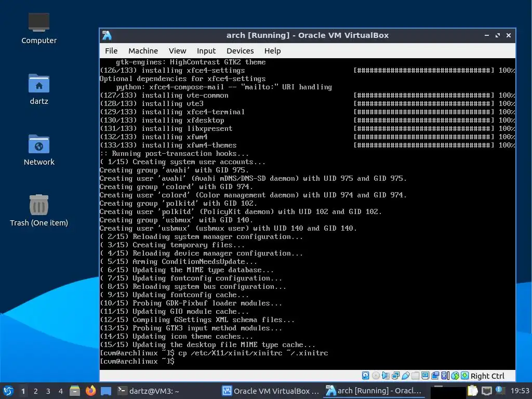Click 'Creating user polkitd' output line
The height and width of the screenshot is (399, 532).
click(x=241, y=212)
